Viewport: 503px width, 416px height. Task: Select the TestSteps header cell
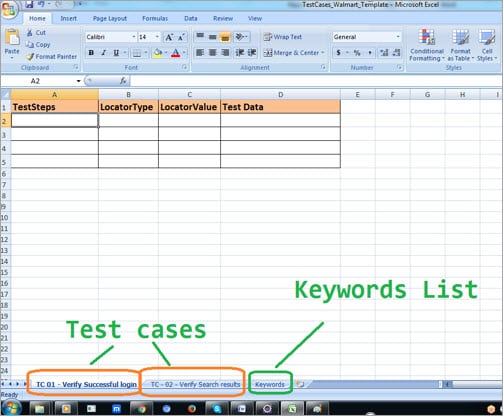[x=55, y=107]
